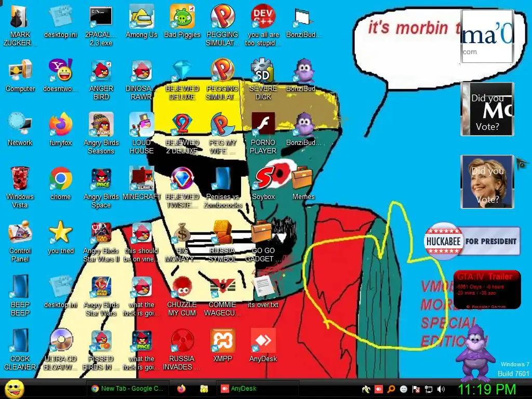Launch ANGER BIRD shortcut
The width and height of the screenshot is (532, 399).
pyautogui.click(x=101, y=79)
